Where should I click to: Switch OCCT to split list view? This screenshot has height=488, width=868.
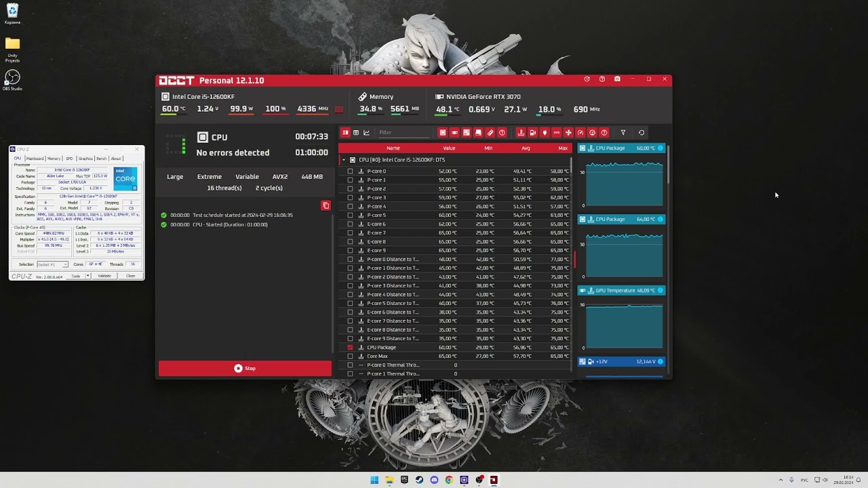pyautogui.click(x=345, y=133)
